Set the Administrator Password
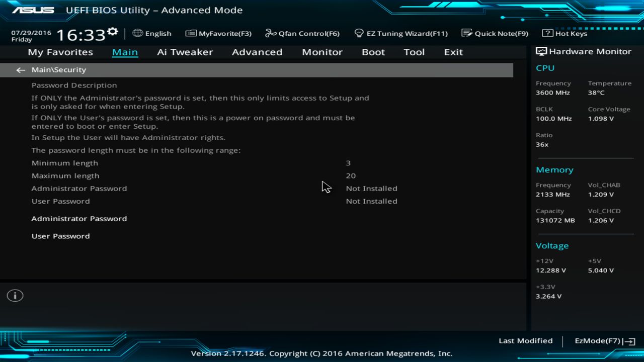This screenshot has height=362, width=644. click(x=79, y=219)
